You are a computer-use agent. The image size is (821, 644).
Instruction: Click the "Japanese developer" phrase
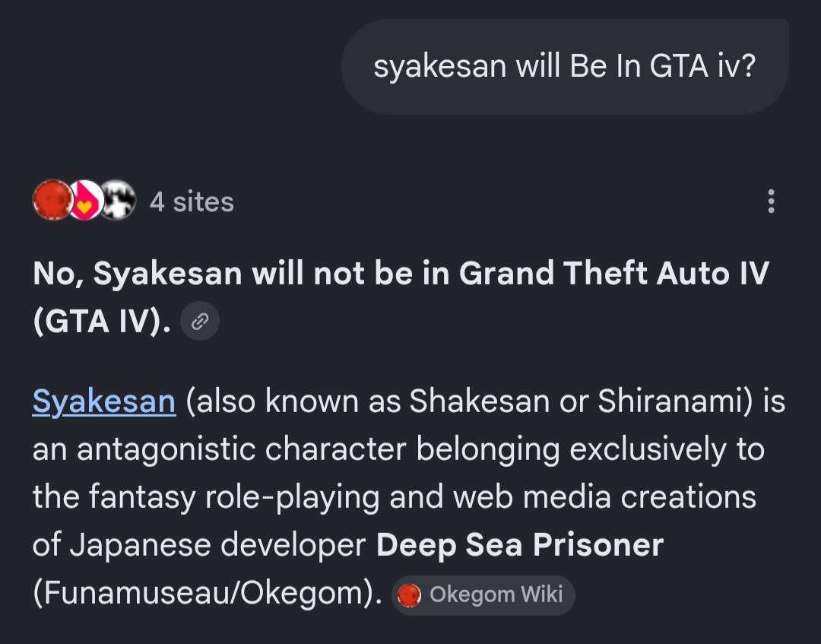[217, 545]
